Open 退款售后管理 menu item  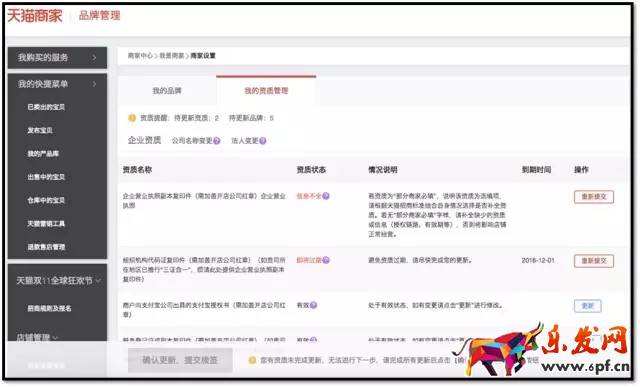point(46,247)
